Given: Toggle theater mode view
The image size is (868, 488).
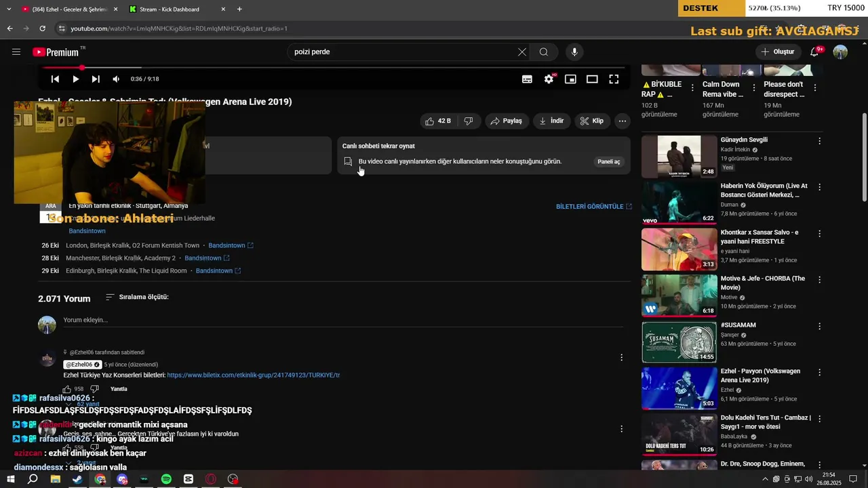Looking at the screenshot, I should pyautogui.click(x=592, y=79).
